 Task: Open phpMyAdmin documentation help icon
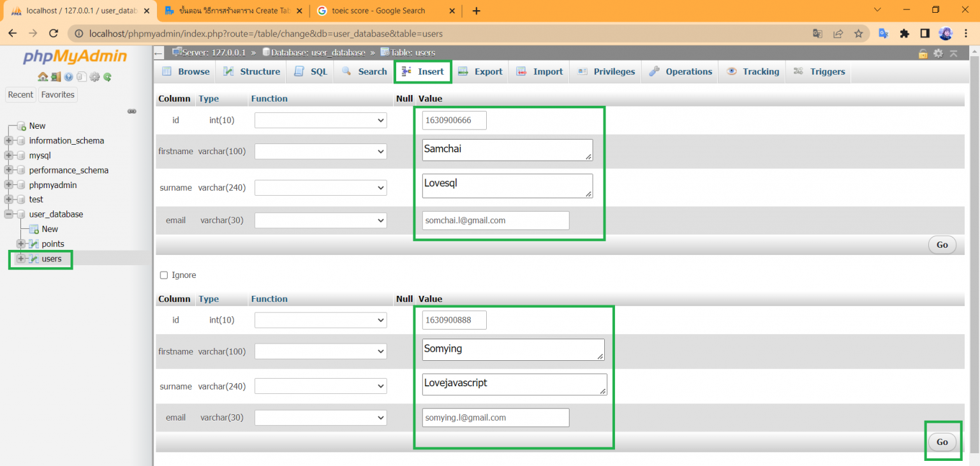68,77
